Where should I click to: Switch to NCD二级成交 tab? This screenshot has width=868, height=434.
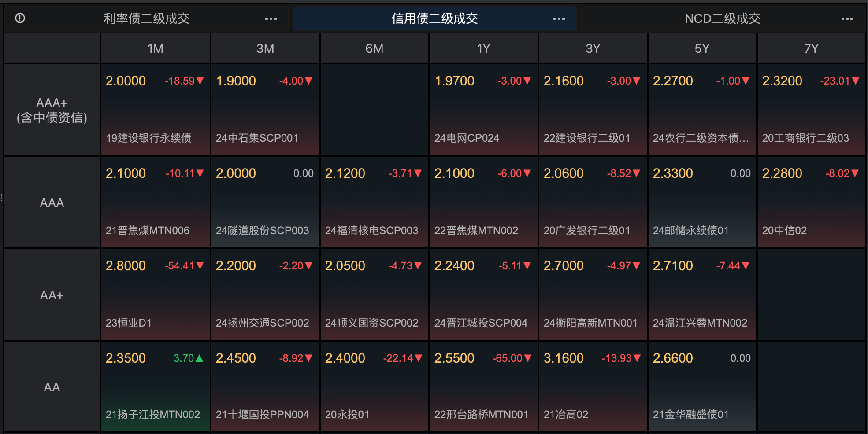(x=723, y=18)
